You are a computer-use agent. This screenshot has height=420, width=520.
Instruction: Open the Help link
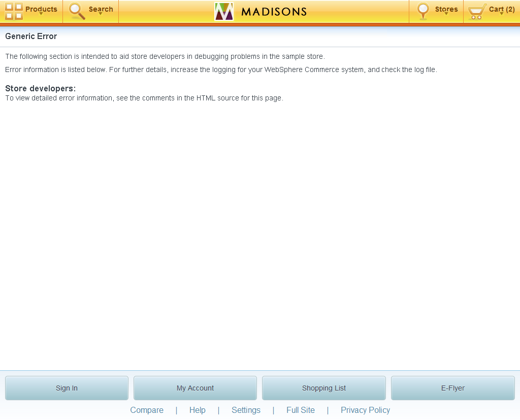coord(198,410)
